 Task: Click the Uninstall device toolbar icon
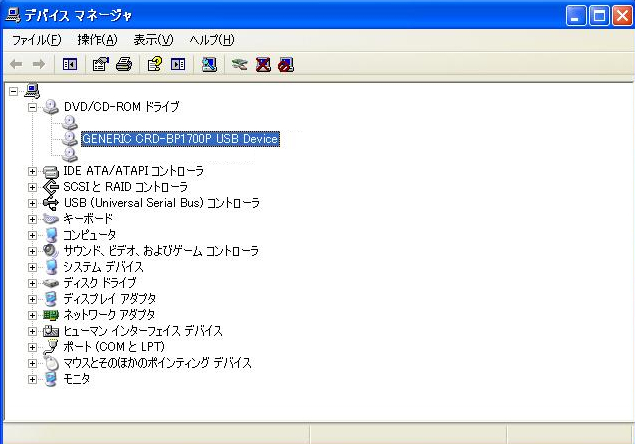pos(263,64)
